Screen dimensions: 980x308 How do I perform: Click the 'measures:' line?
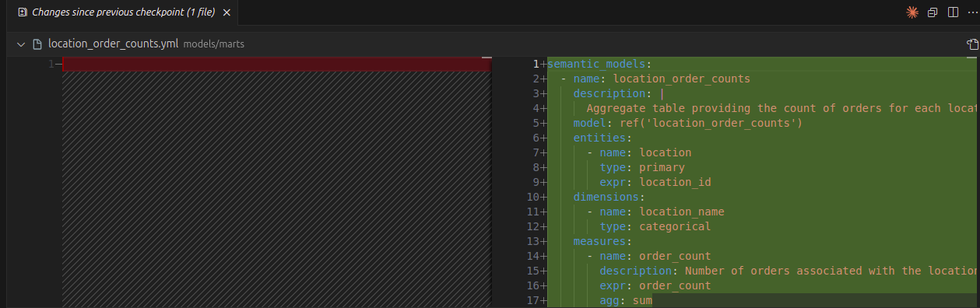(603, 241)
